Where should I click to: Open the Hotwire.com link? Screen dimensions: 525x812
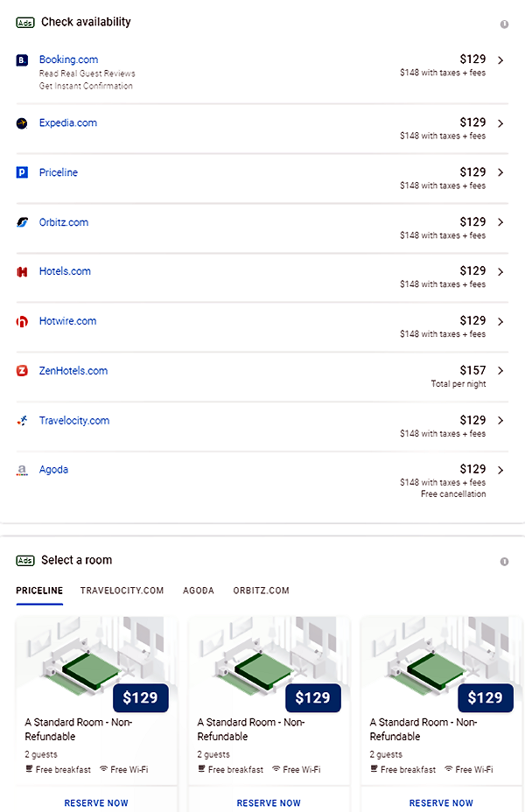pyautogui.click(x=68, y=321)
